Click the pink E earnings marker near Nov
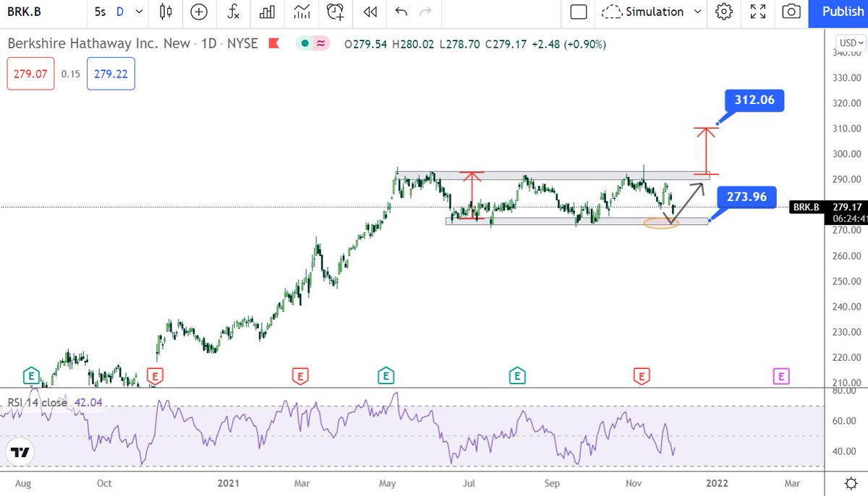The image size is (868, 499). point(780,375)
